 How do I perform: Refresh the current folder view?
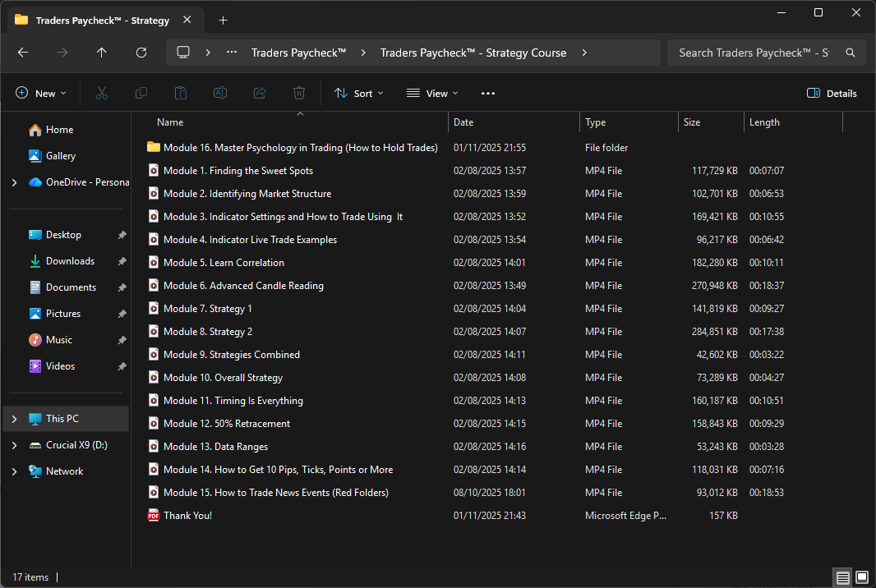pyautogui.click(x=141, y=53)
